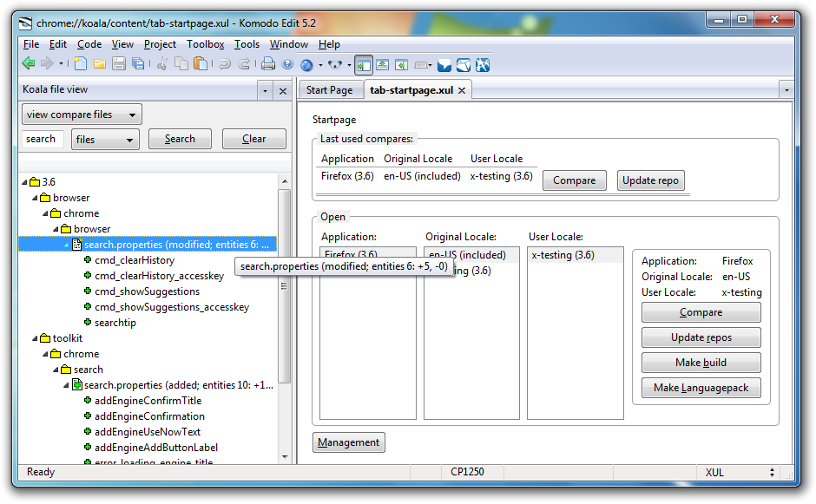Click the CP1250 encoding in status bar

pyautogui.click(x=467, y=472)
